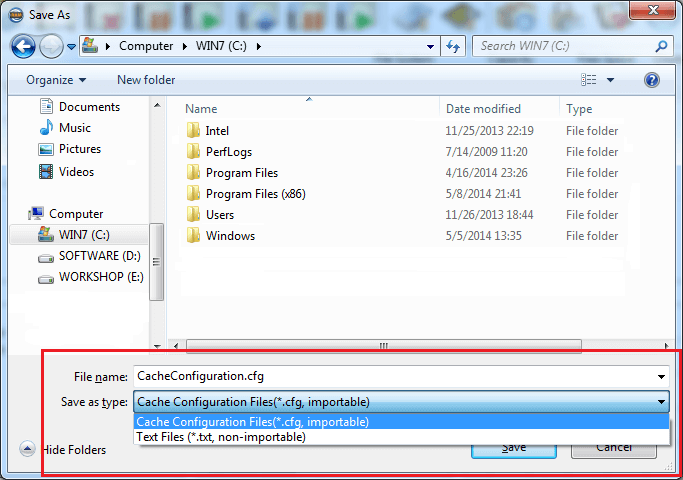Select SOFTWARE (D:) drive in the sidebar
683x480 pixels.
100,256
